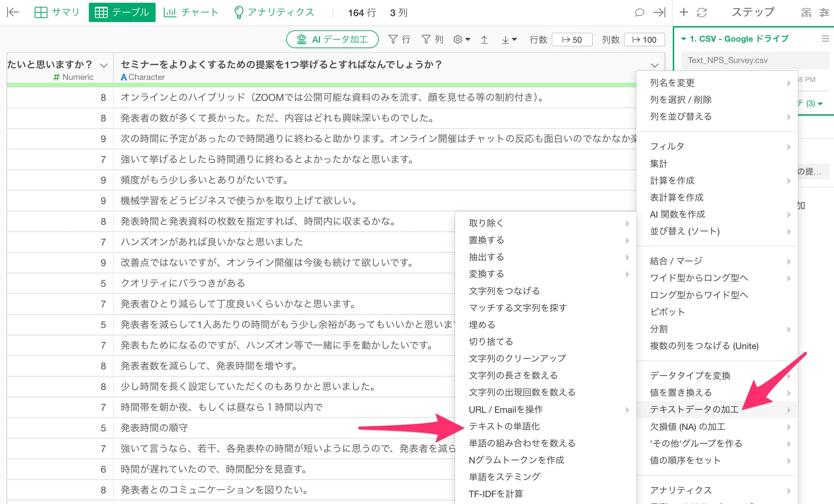Open the アナリティクス tab
The image size is (834, 504).
coord(274,12)
